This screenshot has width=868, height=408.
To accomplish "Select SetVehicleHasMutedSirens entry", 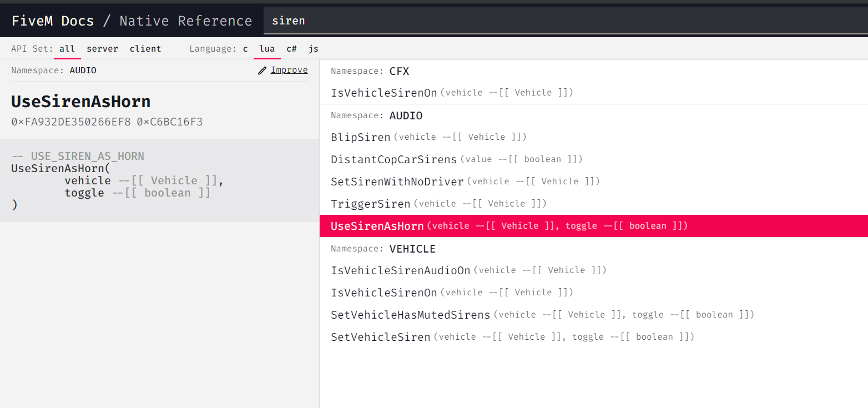I will [411, 315].
